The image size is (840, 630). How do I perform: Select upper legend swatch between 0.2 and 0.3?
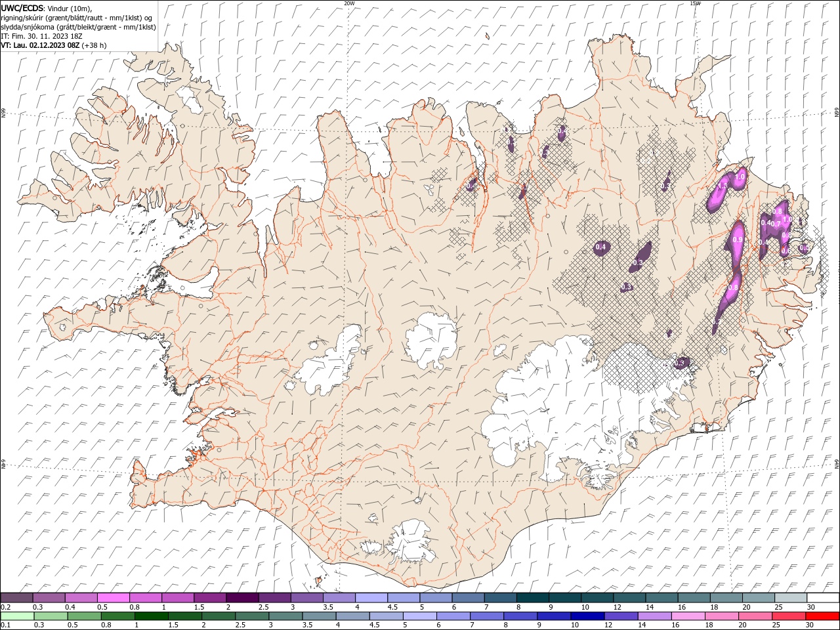tap(17, 598)
